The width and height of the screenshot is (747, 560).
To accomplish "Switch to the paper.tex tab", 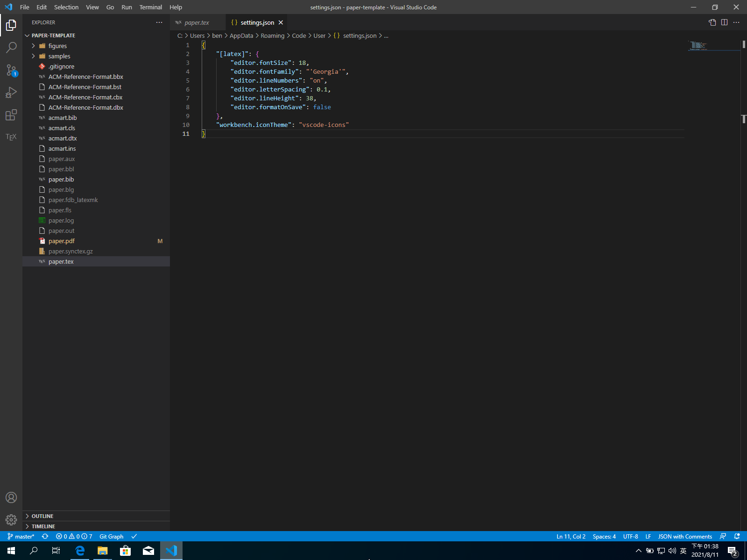I will click(x=197, y=22).
